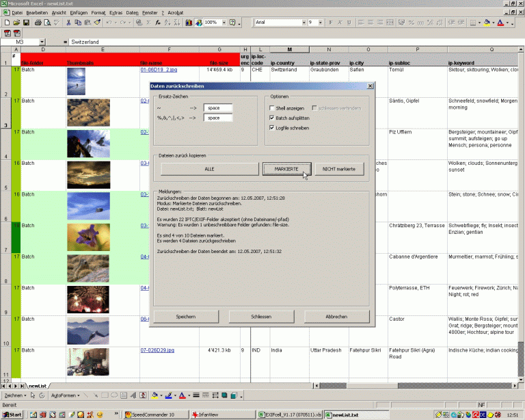Toggle the Logfile schreiben checkbox
The image size is (525, 420).
tap(273, 127)
